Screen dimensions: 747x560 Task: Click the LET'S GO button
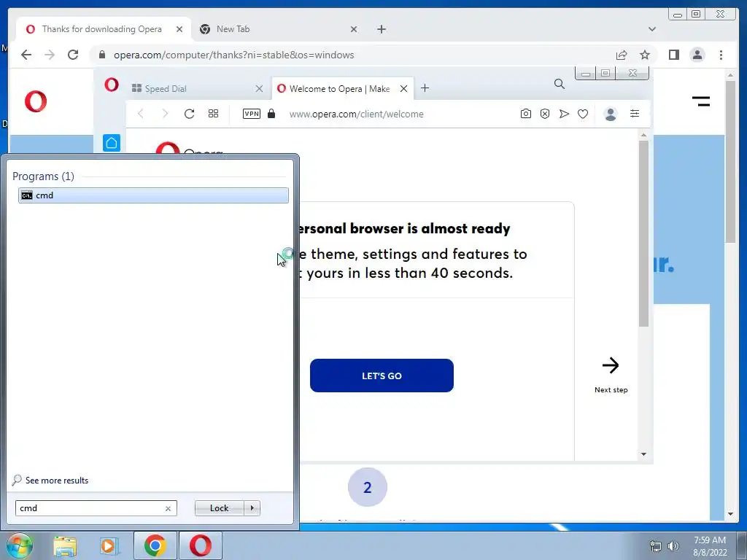point(382,376)
